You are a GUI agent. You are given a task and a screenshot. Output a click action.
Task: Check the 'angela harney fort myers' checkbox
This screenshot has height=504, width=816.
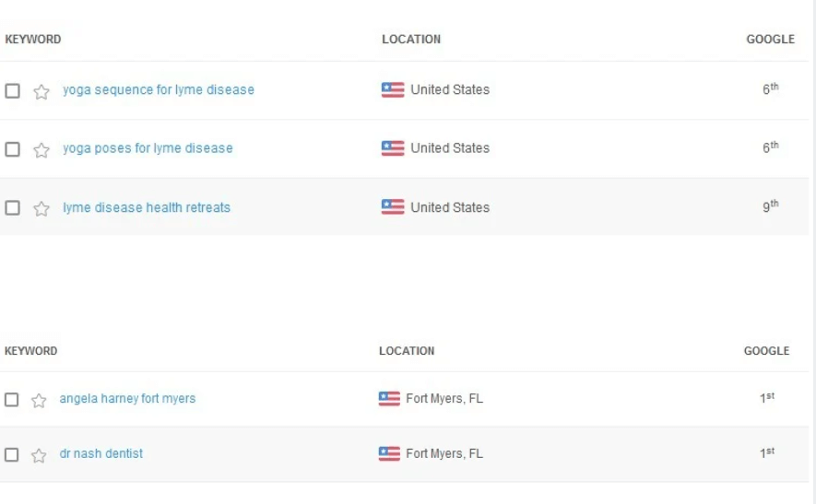[x=11, y=400]
